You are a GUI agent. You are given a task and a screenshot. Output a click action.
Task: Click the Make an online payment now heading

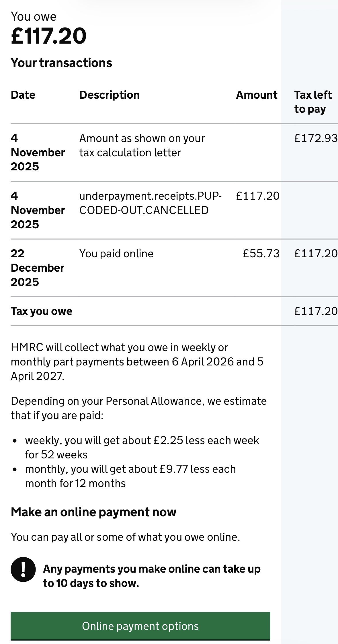click(x=93, y=512)
